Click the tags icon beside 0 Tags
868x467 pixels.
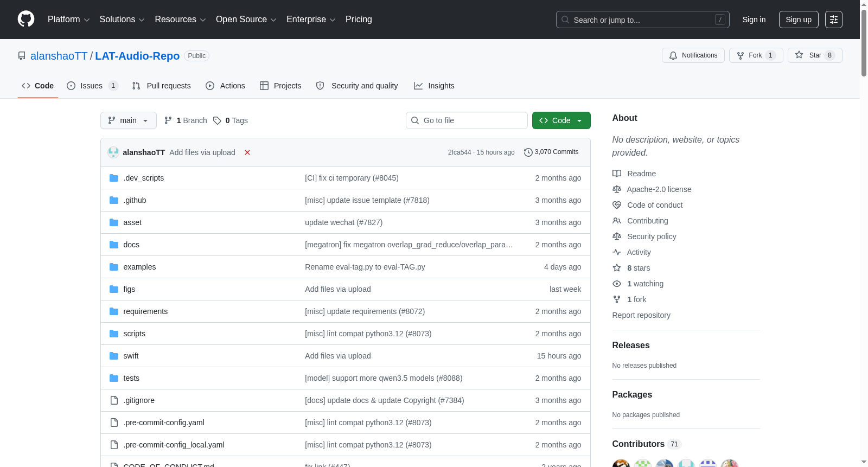coord(217,120)
